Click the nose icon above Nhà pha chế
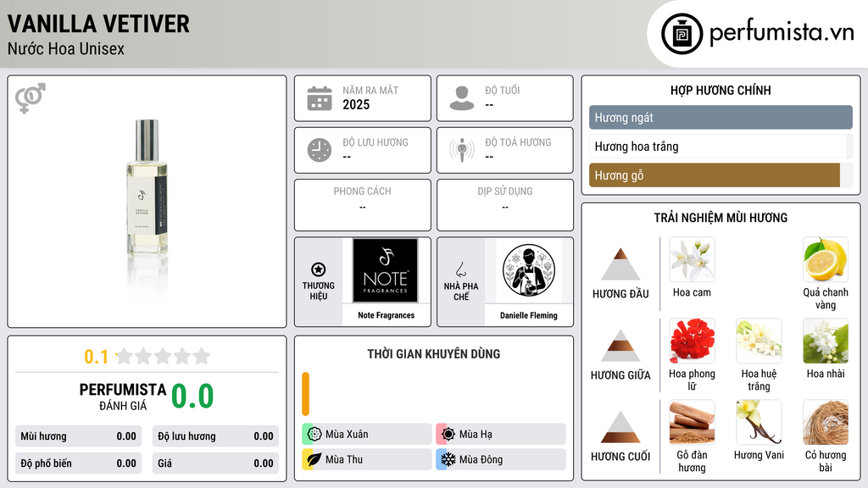This screenshot has height=488, width=868. click(x=461, y=269)
